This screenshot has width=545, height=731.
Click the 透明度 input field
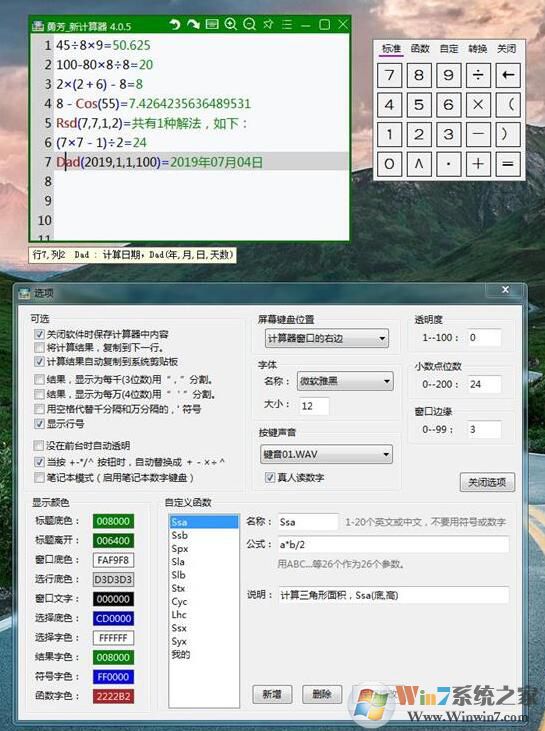(484, 338)
